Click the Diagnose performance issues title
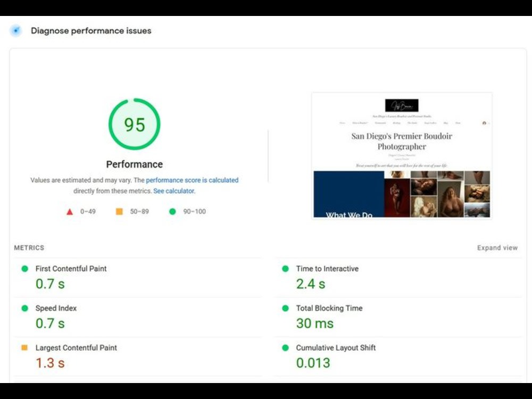Screen dimensions: 532x399 [91, 30]
